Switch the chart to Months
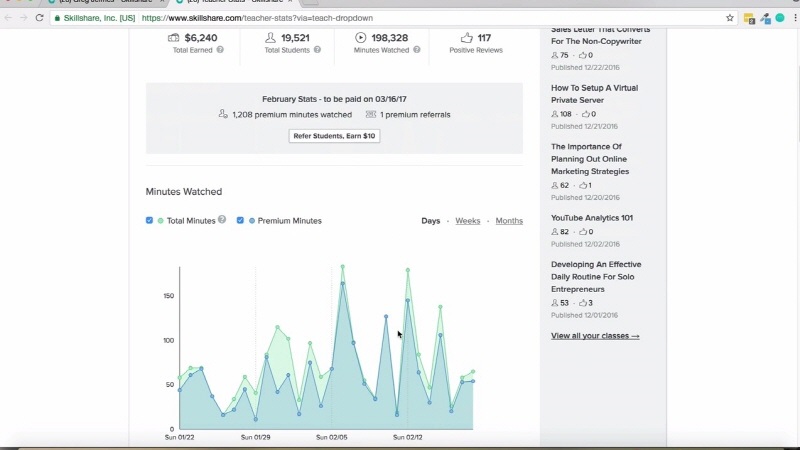The image size is (800, 450). pyautogui.click(x=509, y=221)
